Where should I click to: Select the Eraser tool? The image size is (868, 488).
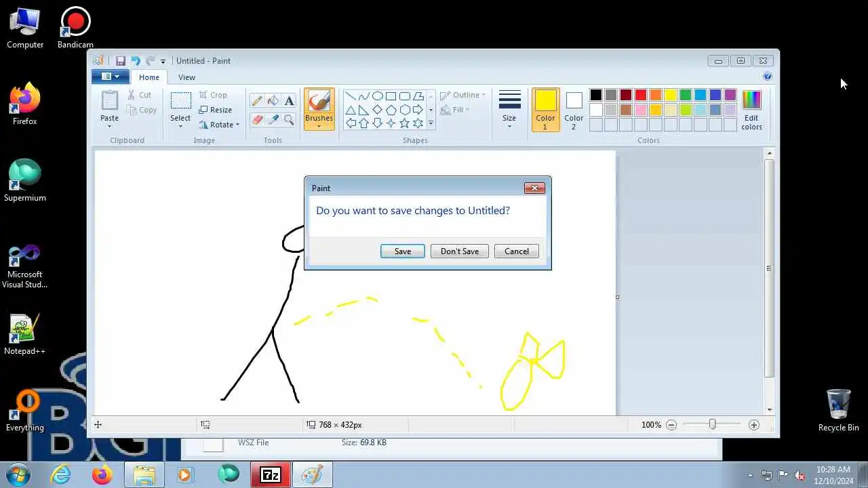pos(257,120)
